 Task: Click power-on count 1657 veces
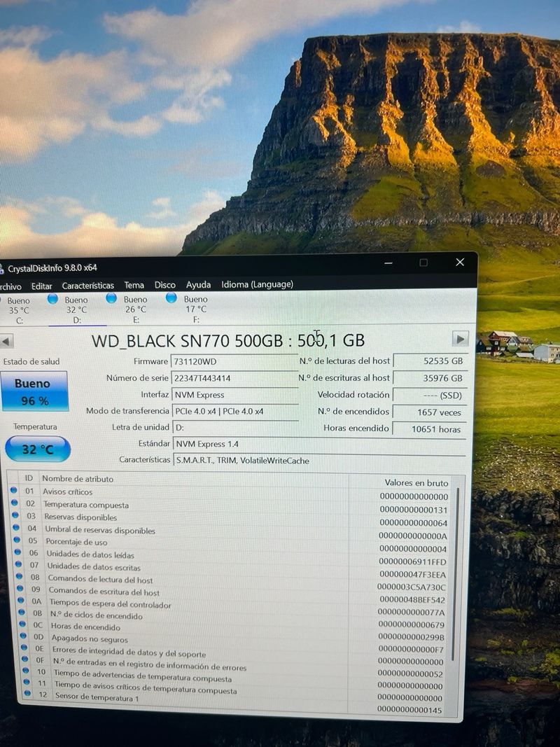[430, 412]
